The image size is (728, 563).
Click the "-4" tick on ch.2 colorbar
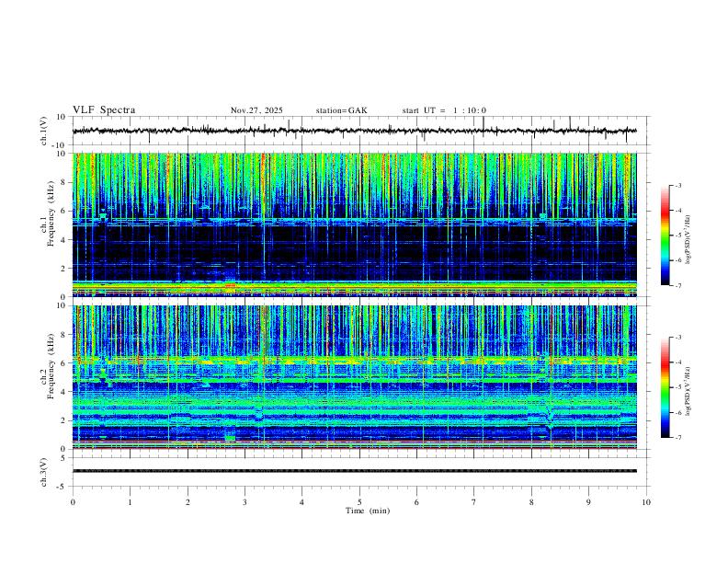[x=677, y=362]
